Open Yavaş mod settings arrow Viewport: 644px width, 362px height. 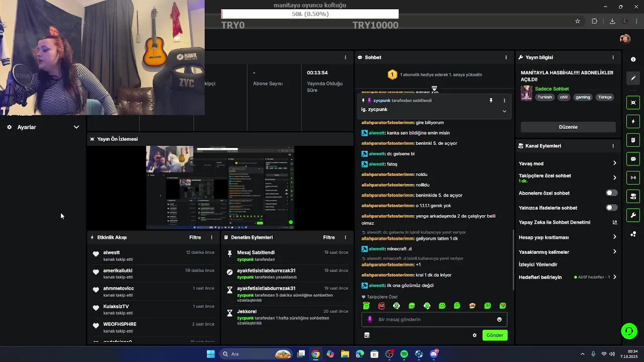pyautogui.click(x=614, y=163)
